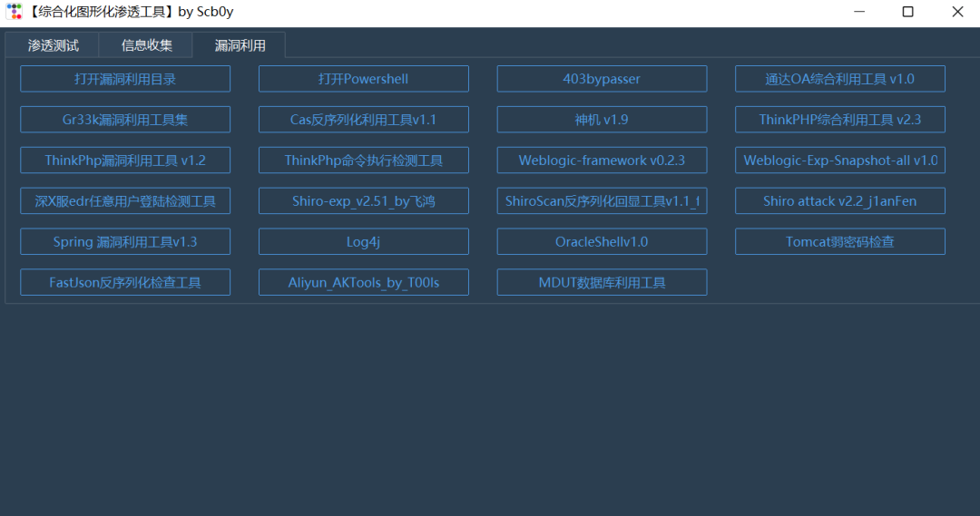
Task: Launch Weblogic-framework v0.2.3
Action: coord(602,160)
